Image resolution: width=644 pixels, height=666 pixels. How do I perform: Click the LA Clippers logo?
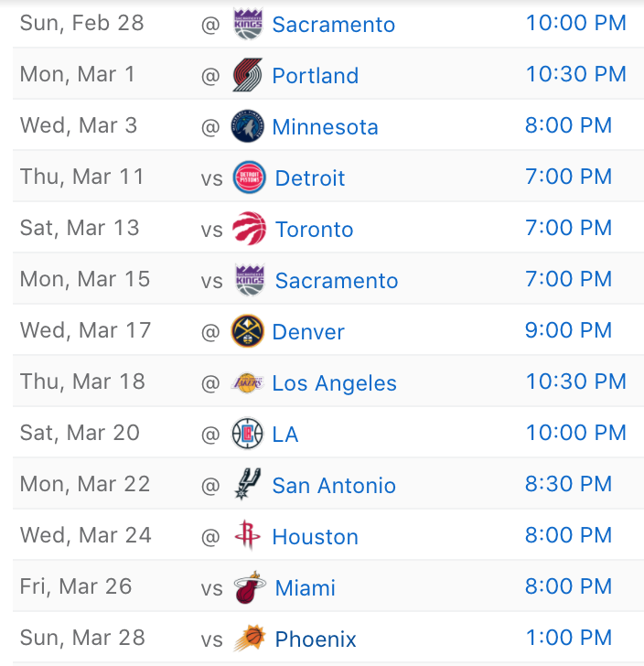pos(248,434)
